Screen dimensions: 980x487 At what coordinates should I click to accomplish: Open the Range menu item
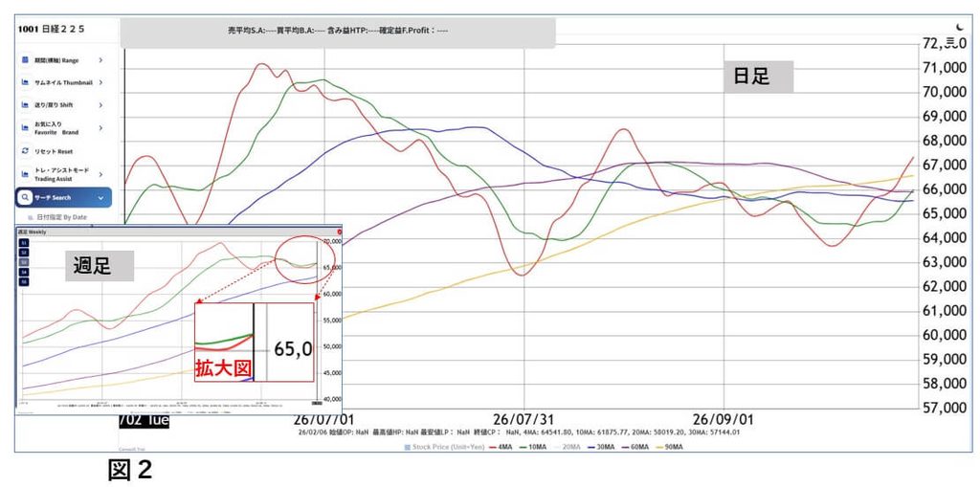[x=62, y=60]
